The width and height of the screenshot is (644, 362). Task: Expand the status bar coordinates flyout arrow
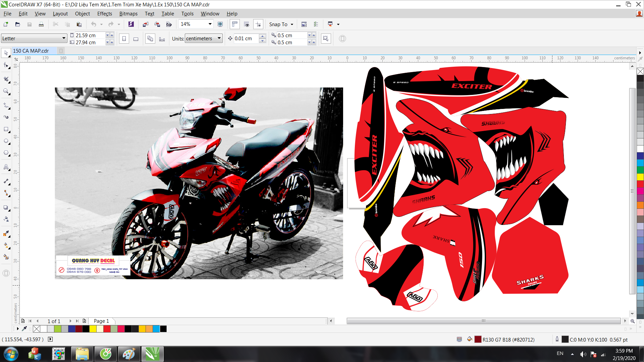click(50, 339)
